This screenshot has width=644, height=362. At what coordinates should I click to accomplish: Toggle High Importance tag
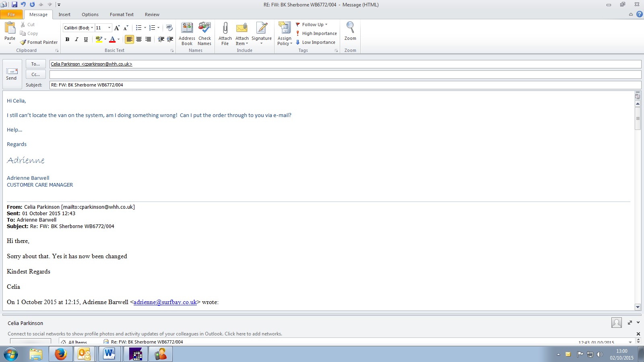[316, 33]
